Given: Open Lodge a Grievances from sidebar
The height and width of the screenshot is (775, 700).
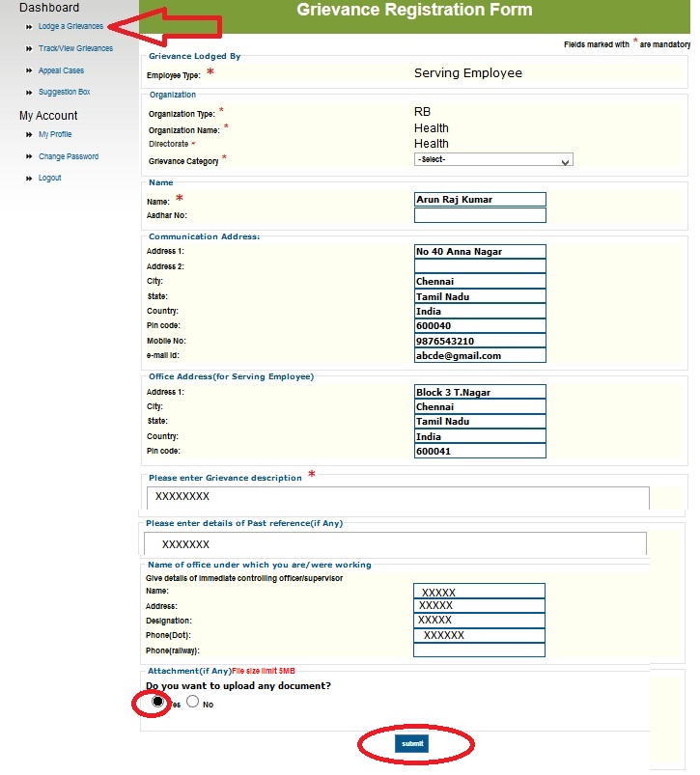Looking at the screenshot, I should click(x=70, y=26).
